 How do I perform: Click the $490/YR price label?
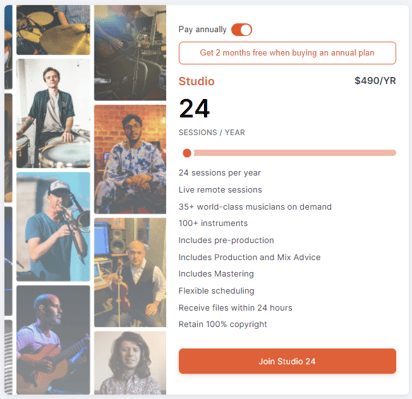pyautogui.click(x=375, y=81)
